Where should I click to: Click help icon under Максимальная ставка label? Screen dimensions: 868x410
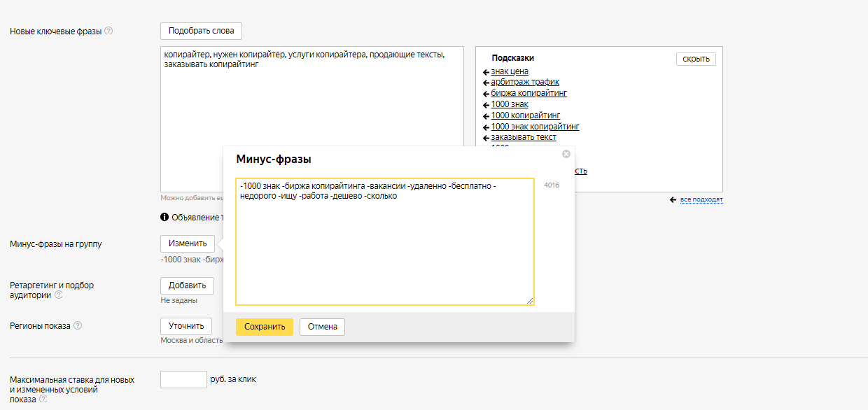point(43,400)
